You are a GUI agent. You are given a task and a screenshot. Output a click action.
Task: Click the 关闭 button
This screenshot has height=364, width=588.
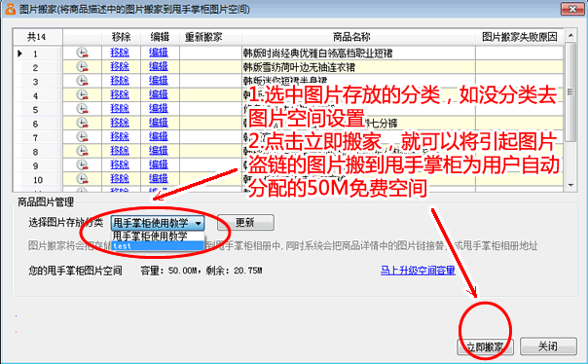(x=548, y=346)
